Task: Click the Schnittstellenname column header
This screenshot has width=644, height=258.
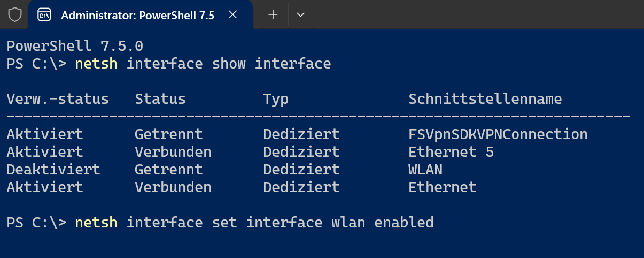Action: 485,99
